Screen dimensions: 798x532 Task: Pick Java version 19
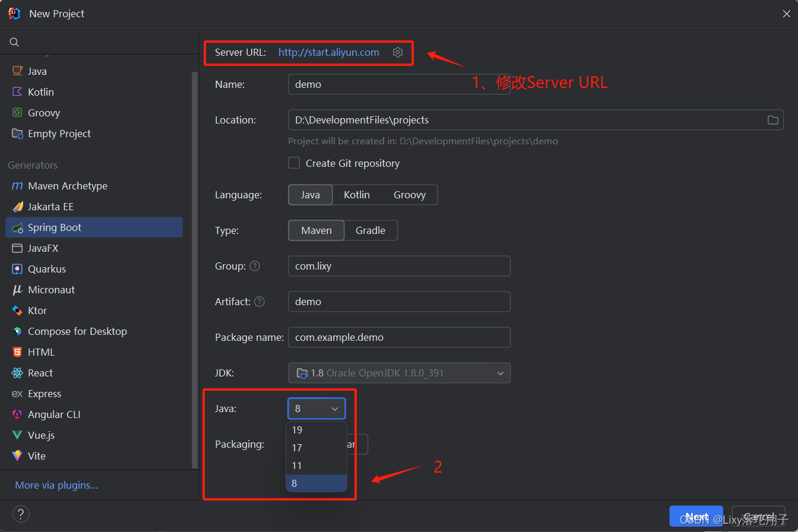tap(316, 430)
